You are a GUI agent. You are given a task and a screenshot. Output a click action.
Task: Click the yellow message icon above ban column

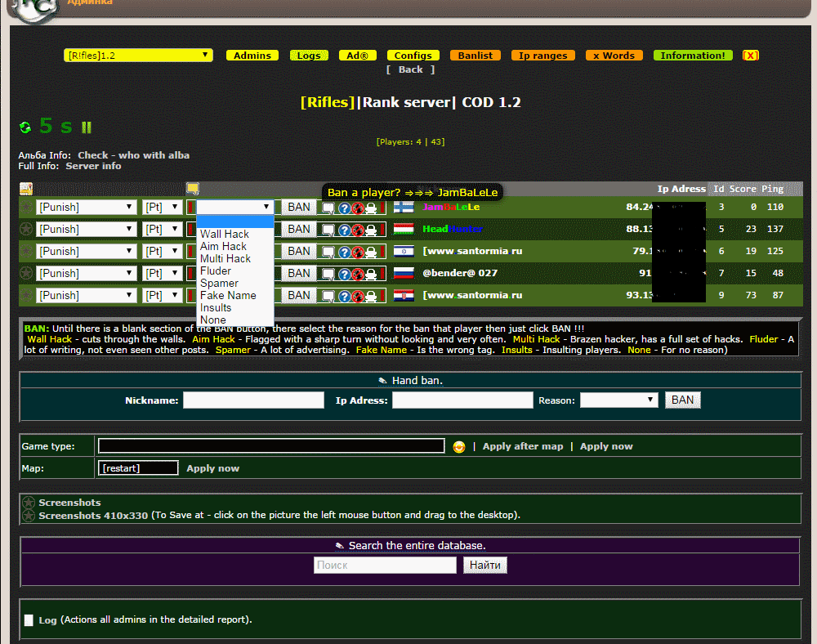[x=192, y=189]
